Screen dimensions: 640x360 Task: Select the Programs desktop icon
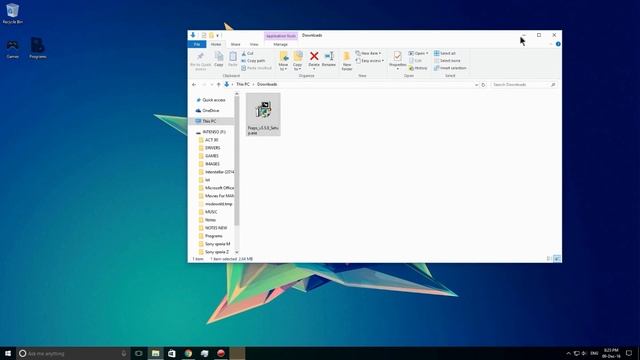38,49
